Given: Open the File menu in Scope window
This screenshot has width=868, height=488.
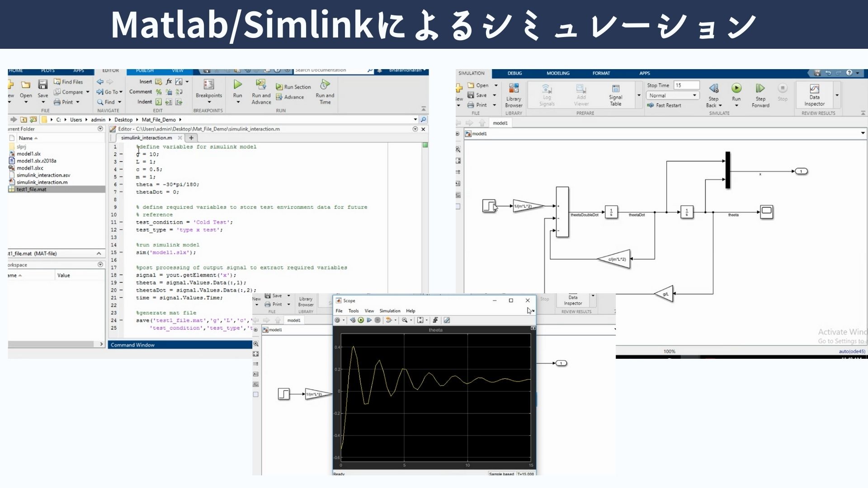Looking at the screenshot, I should (x=339, y=311).
